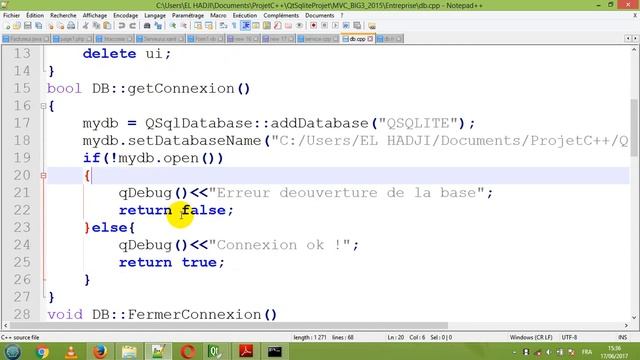This screenshot has height=360, width=640.
Task: Click the Copy toolbar icon
Action: pyautogui.click(x=97, y=26)
